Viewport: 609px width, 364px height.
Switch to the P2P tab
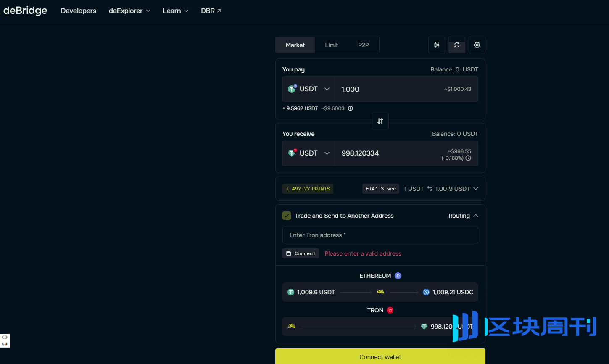click(x=364, y=45)
